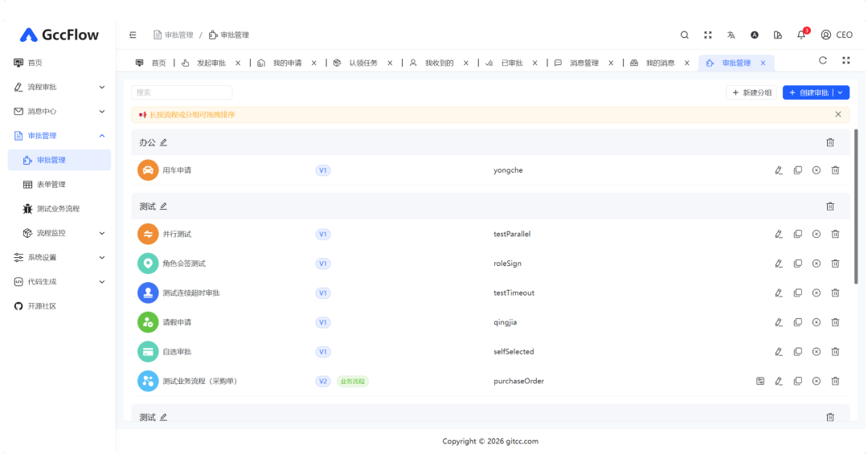The height and width of the screenshot is (462, 868).
Task: Switch to the 已审批 tab
Action: 511,63
